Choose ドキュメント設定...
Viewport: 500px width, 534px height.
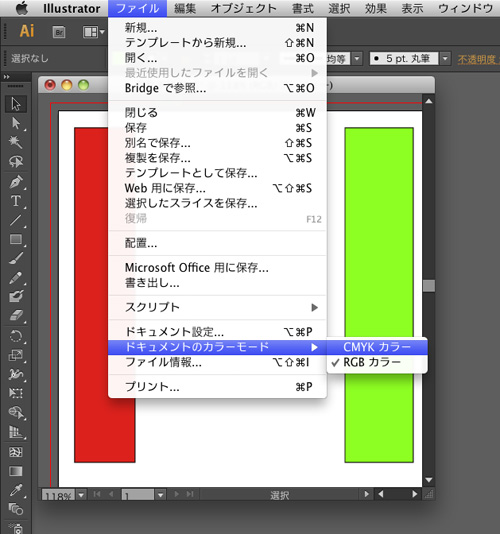(x=217, y=332)
